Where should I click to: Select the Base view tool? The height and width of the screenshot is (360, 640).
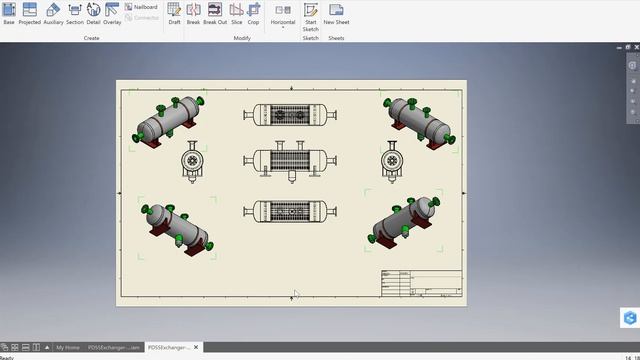click(x=9, y=13)
